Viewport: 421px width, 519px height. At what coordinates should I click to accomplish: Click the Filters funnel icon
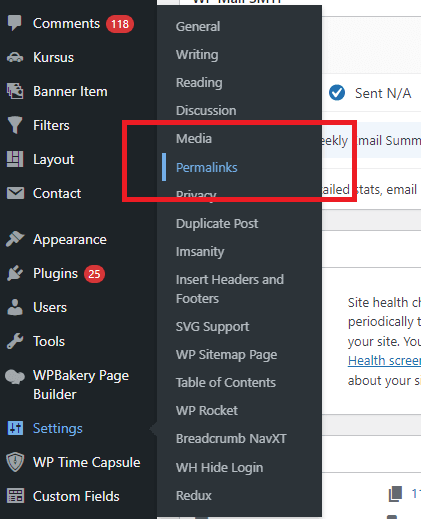(x=15, y=125)
